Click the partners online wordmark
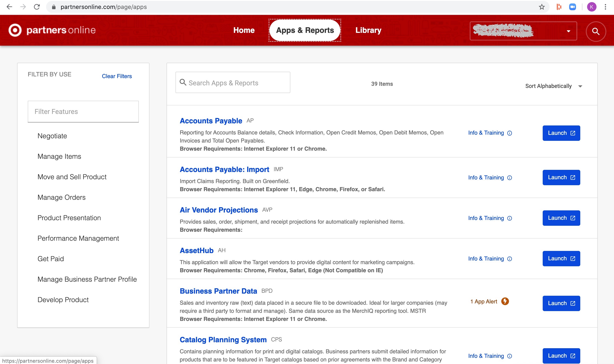The height and width of the screenshot is (364, 614). point(61,30)
